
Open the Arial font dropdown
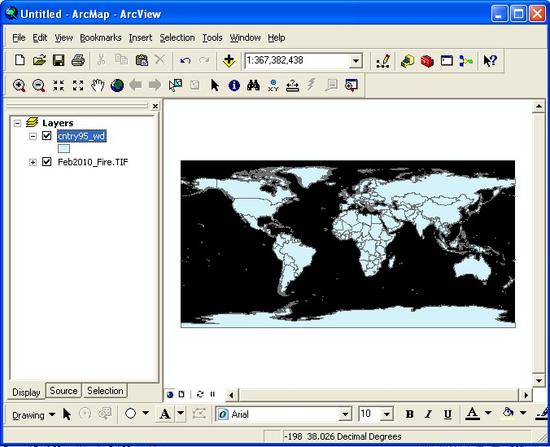345,414
